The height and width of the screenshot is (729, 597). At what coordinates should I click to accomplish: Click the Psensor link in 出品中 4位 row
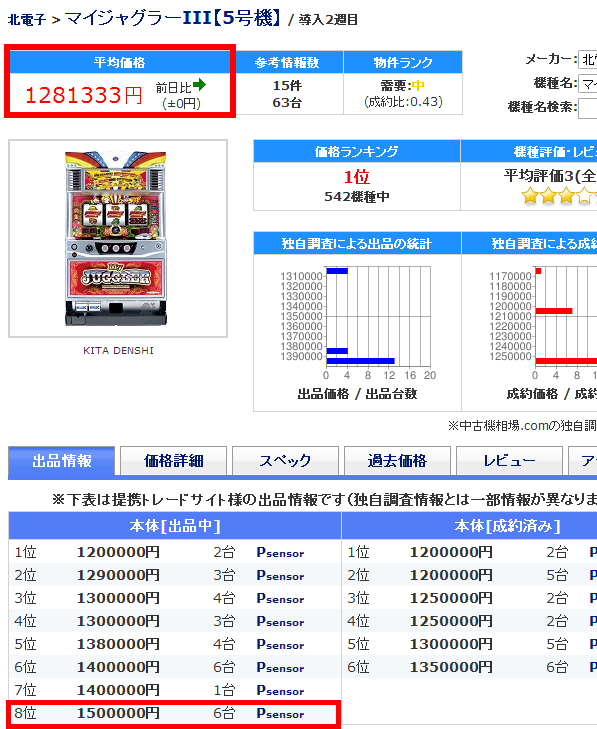click(x=280, y=621)
